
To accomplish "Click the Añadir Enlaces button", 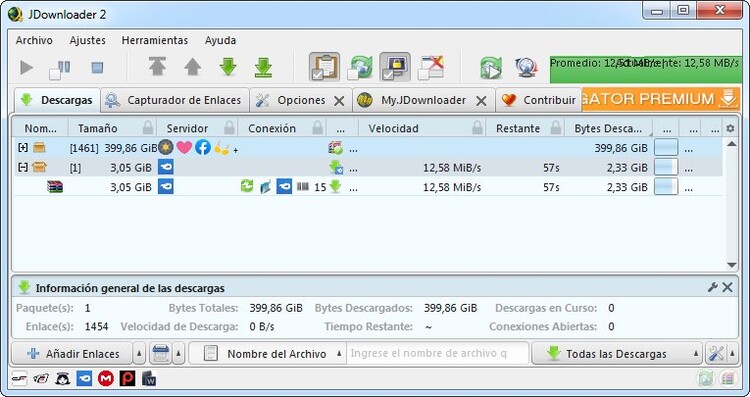I will point(72,354).
